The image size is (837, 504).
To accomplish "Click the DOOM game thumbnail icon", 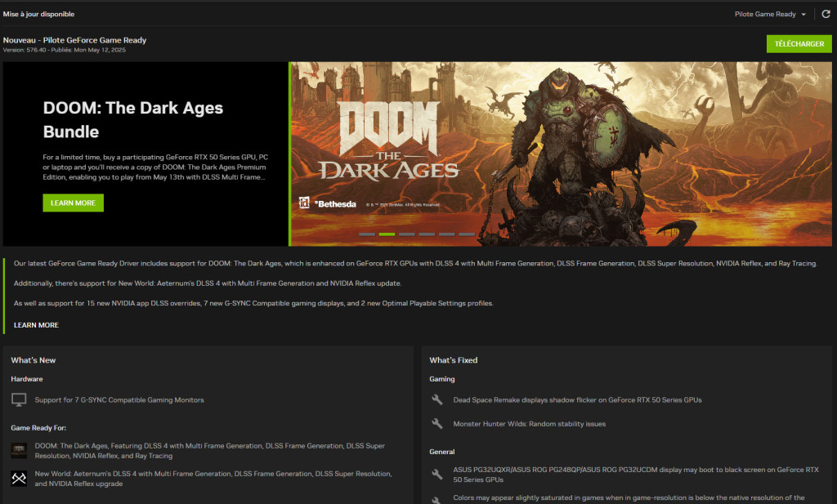I will [x=19, y=451].
